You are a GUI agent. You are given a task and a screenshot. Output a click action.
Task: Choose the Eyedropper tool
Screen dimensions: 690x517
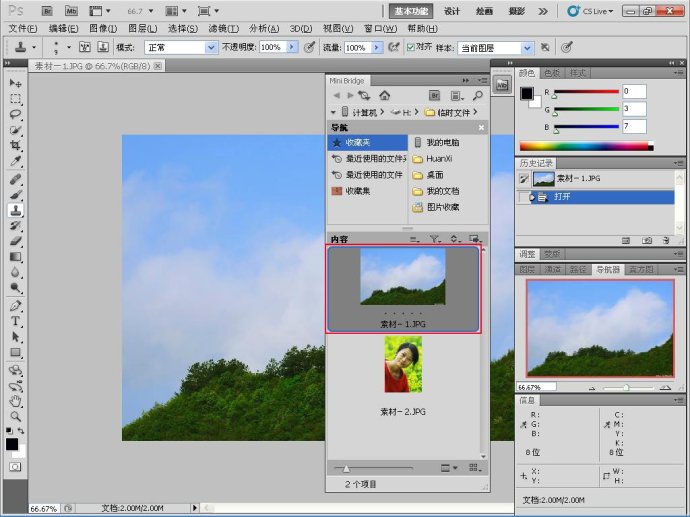coord(16,161)
